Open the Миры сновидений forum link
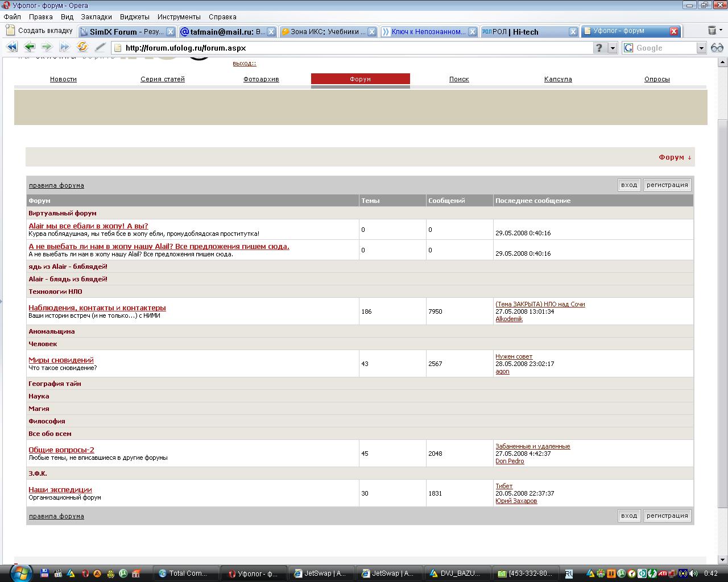Viewport: 728px width, 582px height. pyautogui.click(x=61, y=360)
